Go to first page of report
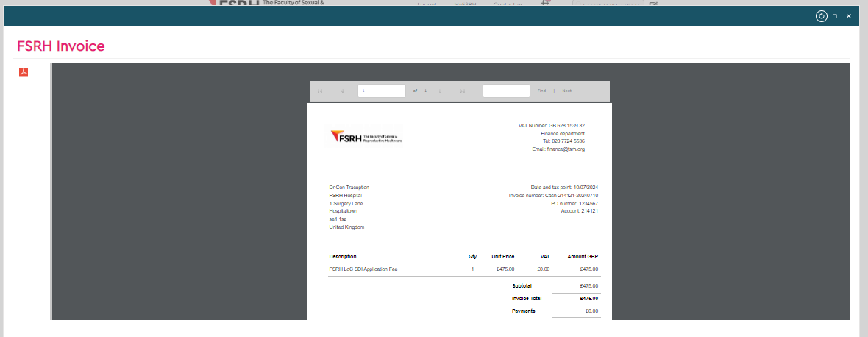The image size is (868, 337). [x=320, y=91]
